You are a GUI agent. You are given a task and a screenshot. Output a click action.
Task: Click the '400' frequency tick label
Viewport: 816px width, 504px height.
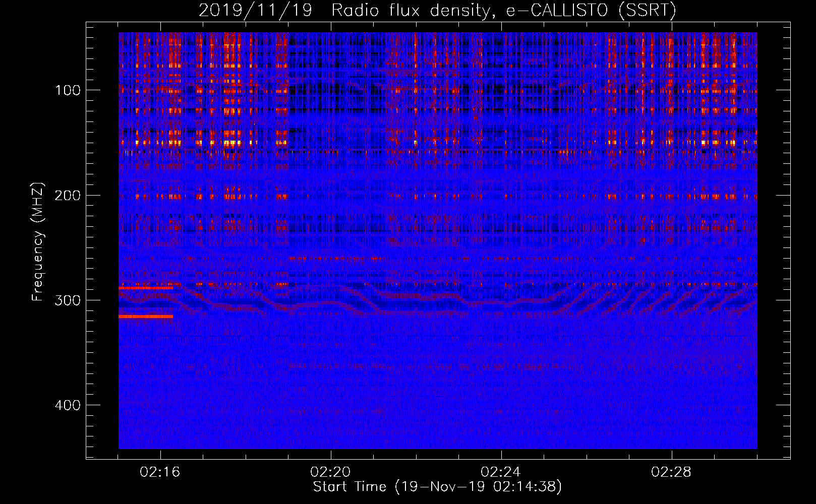(x=68, y=405)
